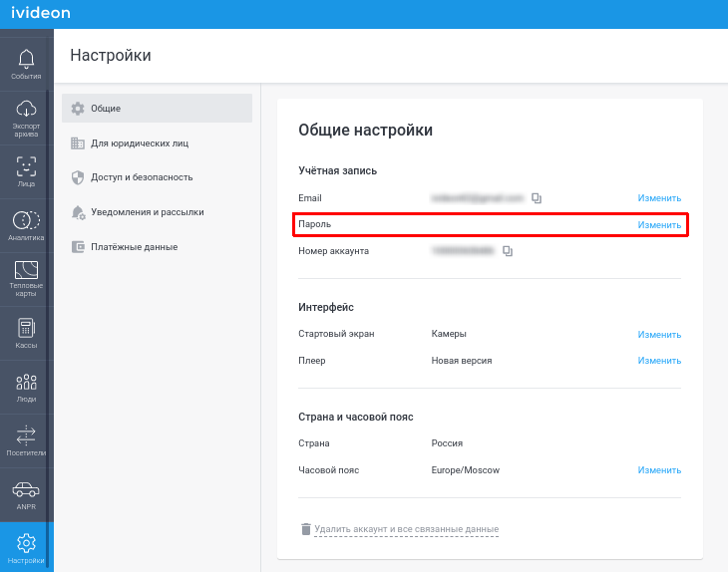728x572 pixels.
Task: Click the wallet icon for Платёжные данные
Action: (78, 247)
